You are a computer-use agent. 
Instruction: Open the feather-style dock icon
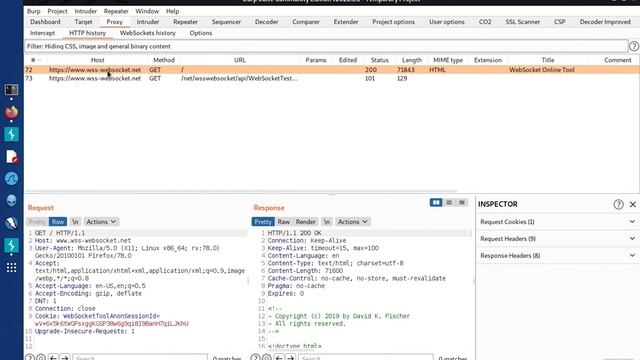click(11, 223)
